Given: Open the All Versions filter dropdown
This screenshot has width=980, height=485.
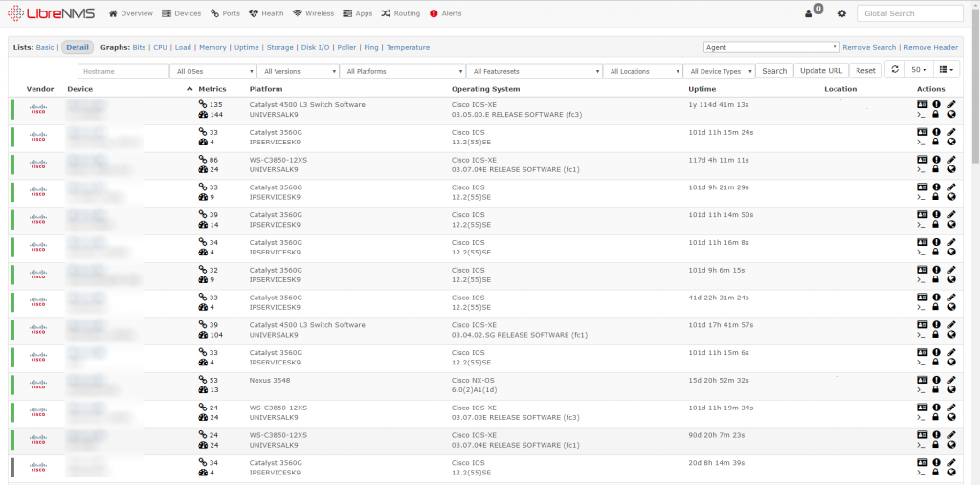Looking at the screenshot, I should [299, 71].
